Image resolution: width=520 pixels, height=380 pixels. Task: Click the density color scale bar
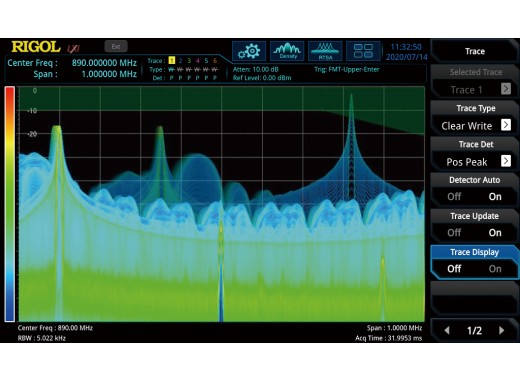click(10, 204)
